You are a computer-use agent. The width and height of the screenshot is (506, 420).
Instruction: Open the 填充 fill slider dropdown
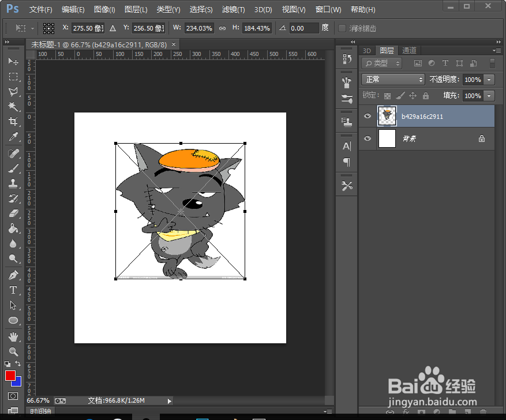(489, 96)
